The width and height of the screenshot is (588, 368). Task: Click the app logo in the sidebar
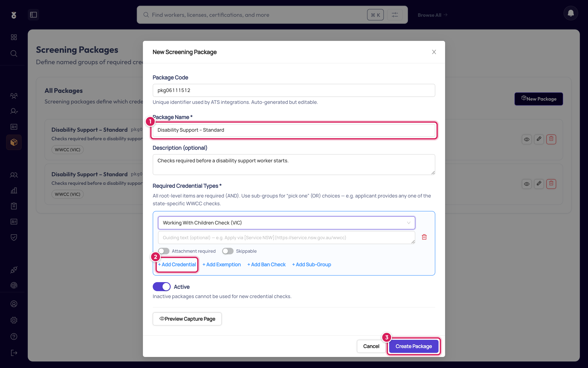(x=14, y=15)
